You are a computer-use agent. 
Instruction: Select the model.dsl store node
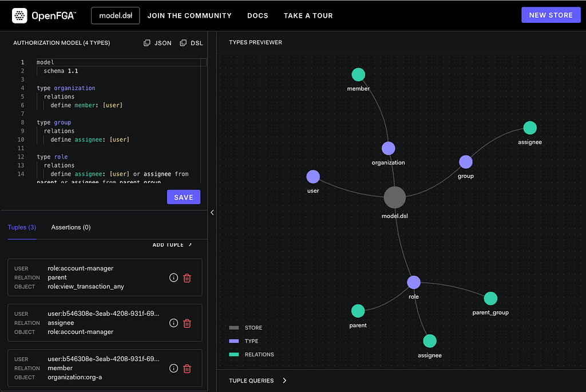395,197
